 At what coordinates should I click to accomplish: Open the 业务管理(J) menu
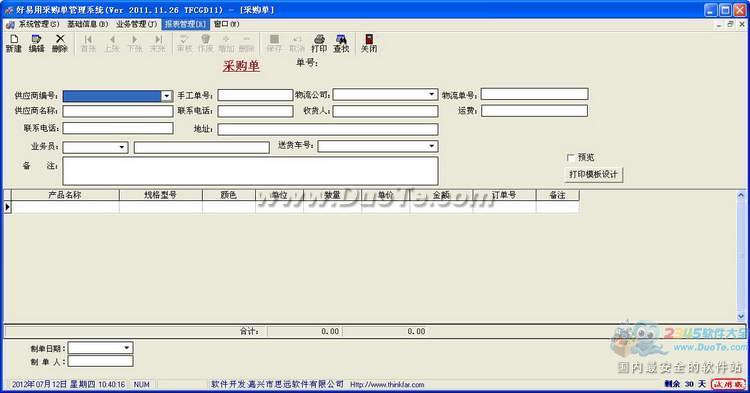click(x=136, y=24)
